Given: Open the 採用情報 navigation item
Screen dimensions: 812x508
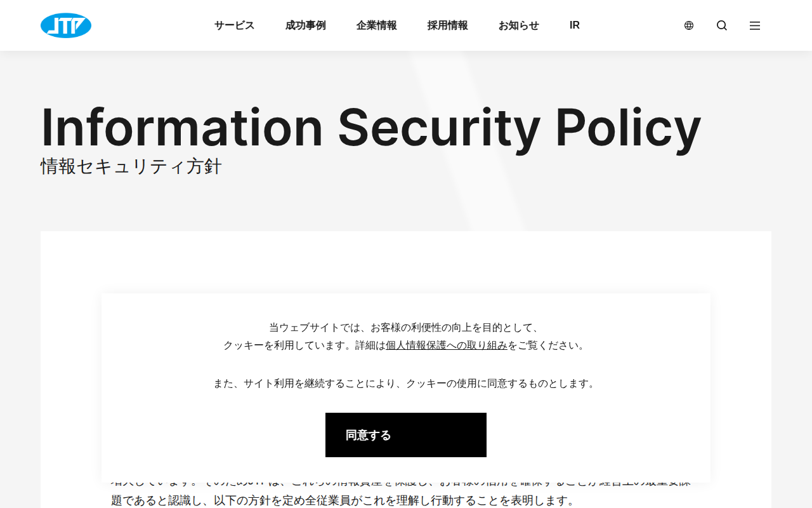Looking at the screenshot, I should (x=447, y=25).
